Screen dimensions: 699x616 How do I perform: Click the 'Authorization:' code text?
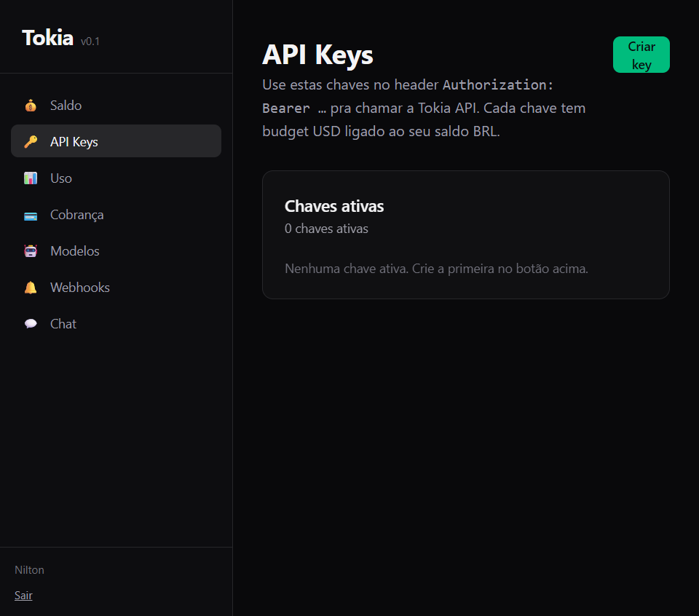[x=498, y=84]
